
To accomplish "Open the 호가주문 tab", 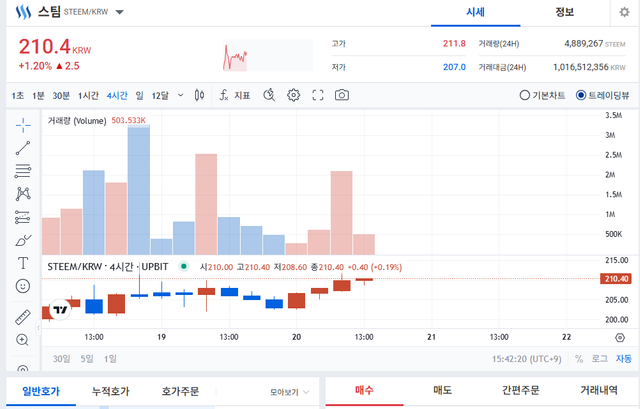I will click(180, 391).
